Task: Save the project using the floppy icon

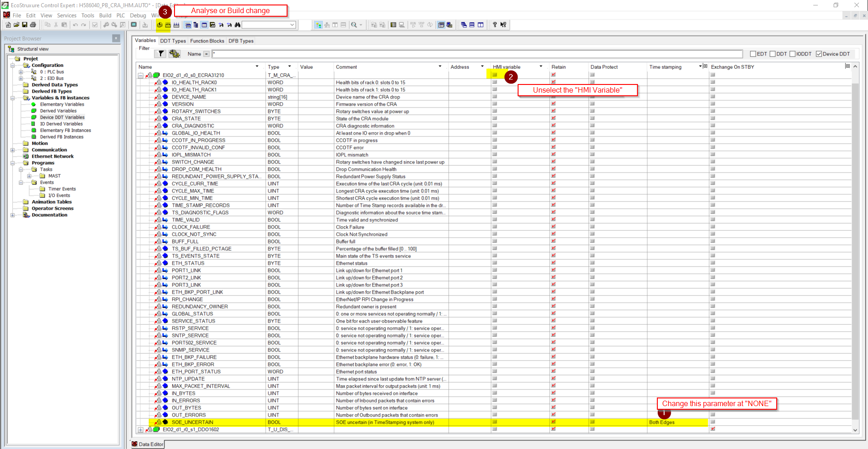Action: click(x=24, y=25)
